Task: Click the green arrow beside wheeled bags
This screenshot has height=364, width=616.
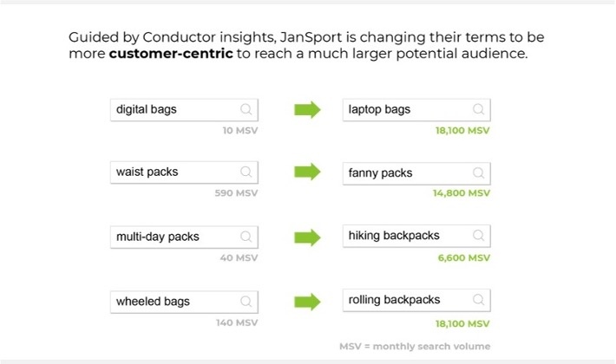Action: [x=307, y=302]
